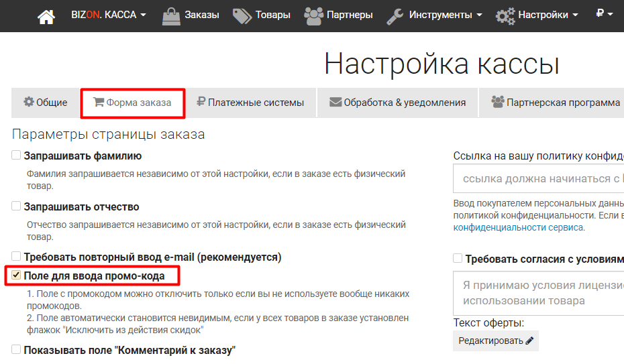This screenshot has width=624, height=364.
Task: Uncheck Поле для ввода промо-кода
Action: 16,276
